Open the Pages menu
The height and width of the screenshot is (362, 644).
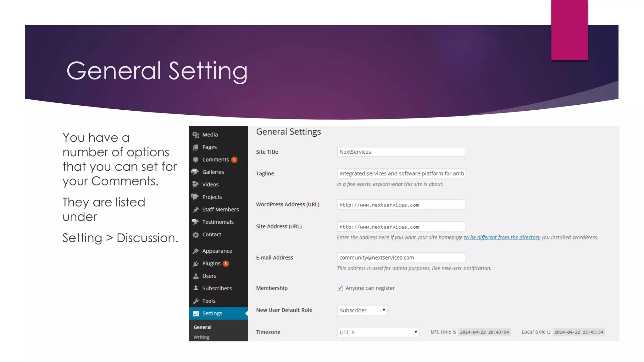pyautogui.click(x=219, y=147)
